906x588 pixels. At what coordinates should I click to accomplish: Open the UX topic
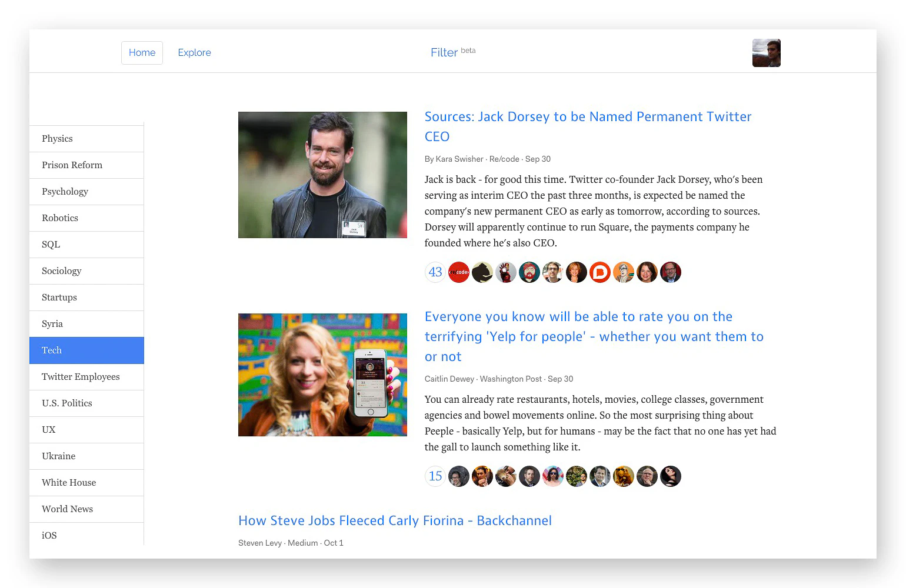coord(86,430)
